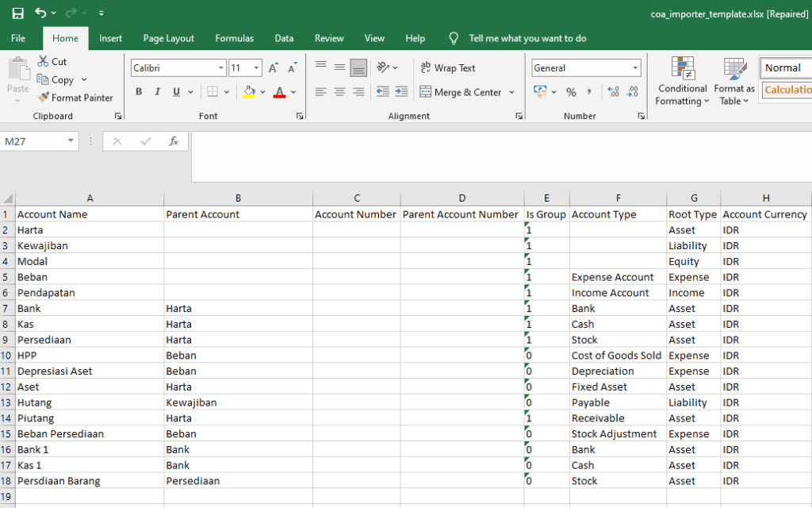Click the Cut scissors icon
Image resolution: width=812 pixels, height=508 pixels.
pyautogui.click(x=44, y=62)
